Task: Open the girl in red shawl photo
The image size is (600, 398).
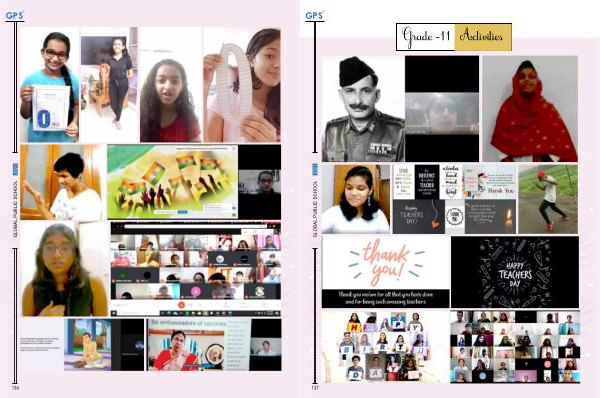Action: coord(530,109)
